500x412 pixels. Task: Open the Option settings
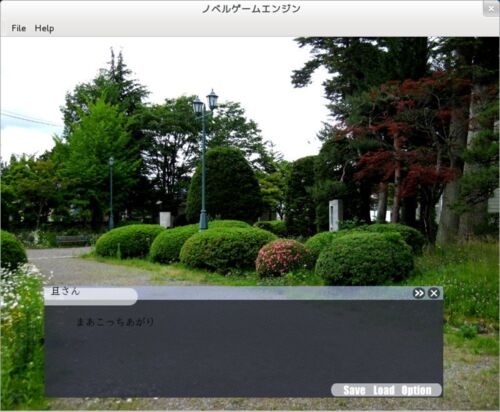point(416,390)
